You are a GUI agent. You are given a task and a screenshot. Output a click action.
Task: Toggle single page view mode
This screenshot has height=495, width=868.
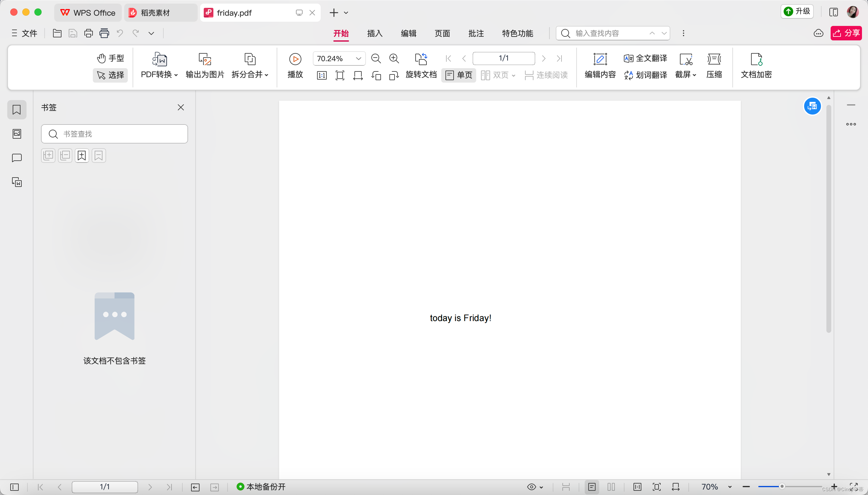pyautogui.click(x=458, y=75)
